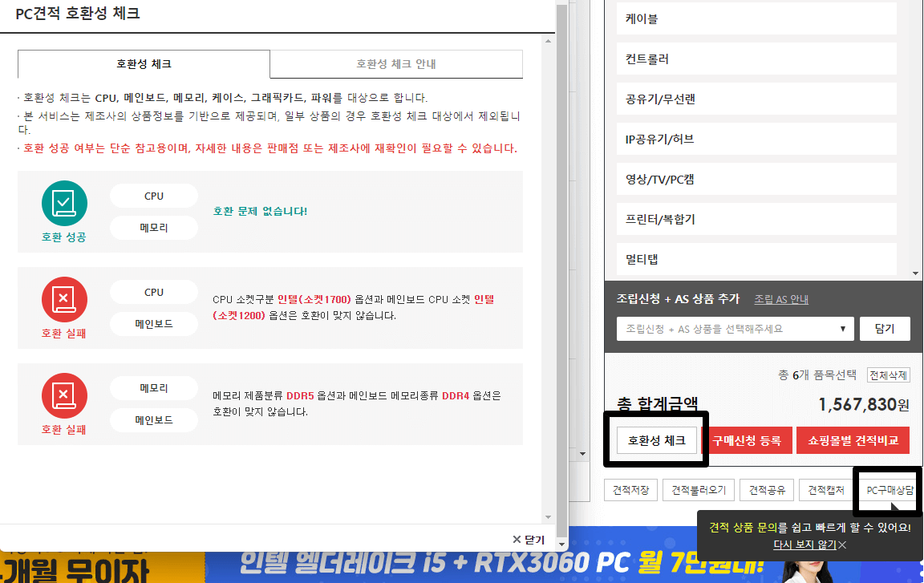This screenshot has width=924, height=583.
Task: Click the 견적공유 button
Action: tap(767, 490)
